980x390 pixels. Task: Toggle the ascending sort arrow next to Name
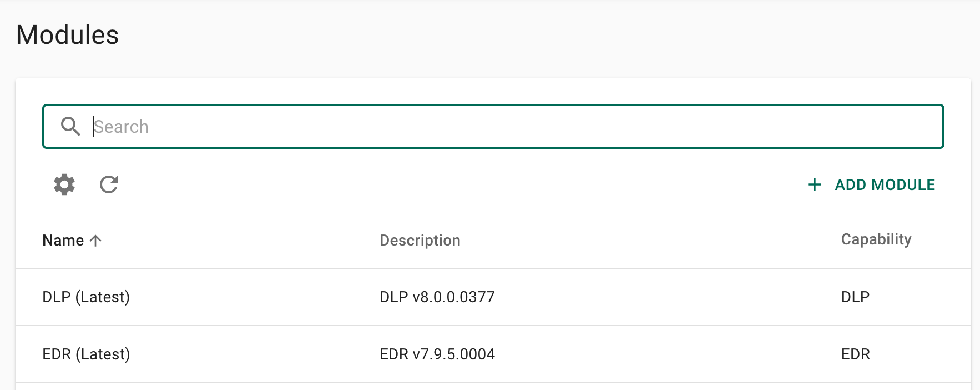coord(95,241)
